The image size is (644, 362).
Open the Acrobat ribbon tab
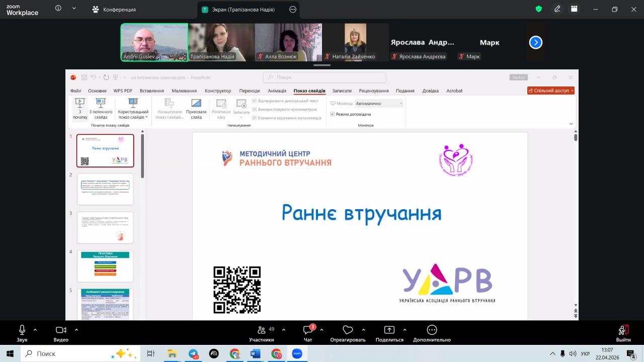(454, 90)
